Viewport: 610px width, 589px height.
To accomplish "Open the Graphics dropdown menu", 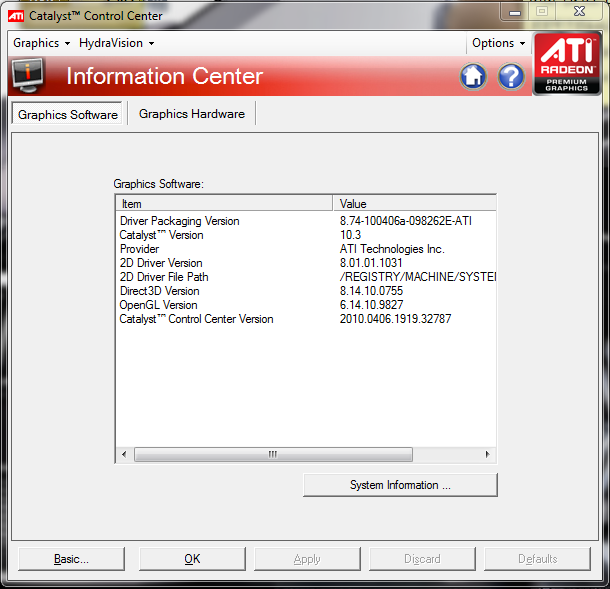I will coord(41,43).
